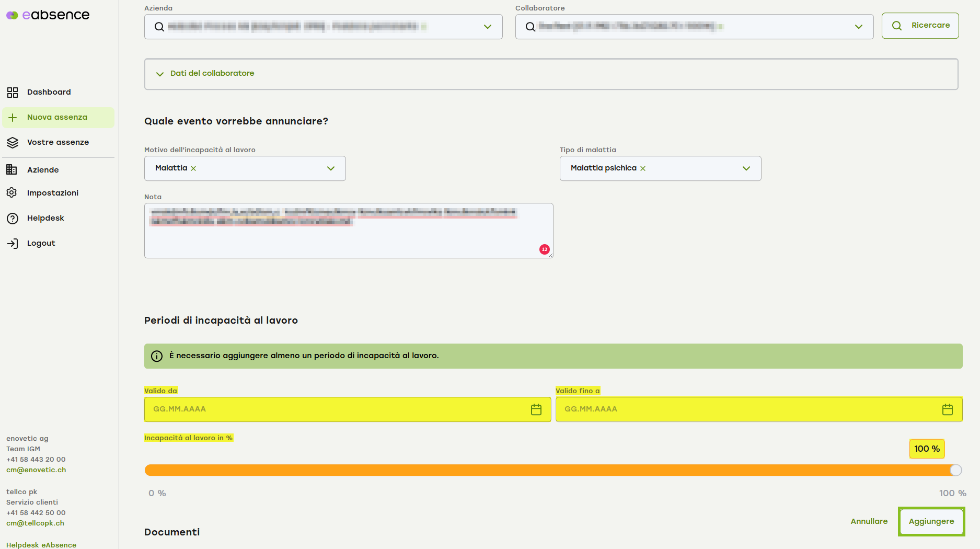Go to Dashboard in sidebar
The width and height of the screenshot is (980, 549).
click(49, 92)
